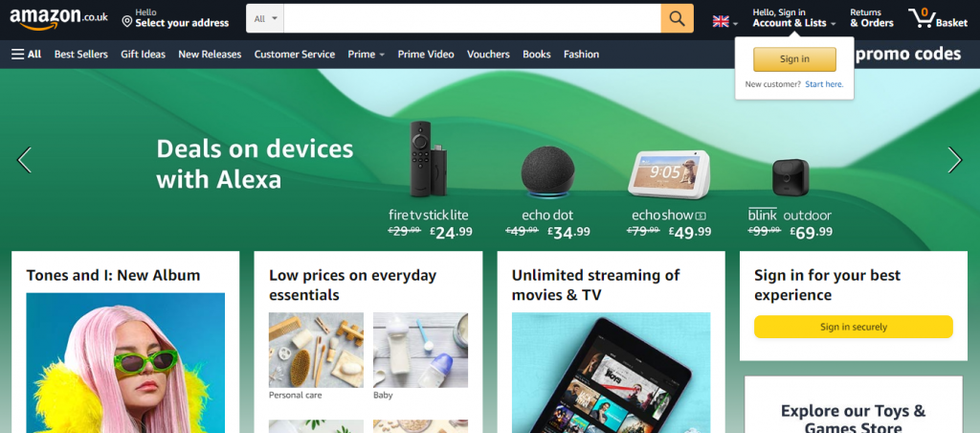Select Prime Video in navigation bar

coord(426,55)
